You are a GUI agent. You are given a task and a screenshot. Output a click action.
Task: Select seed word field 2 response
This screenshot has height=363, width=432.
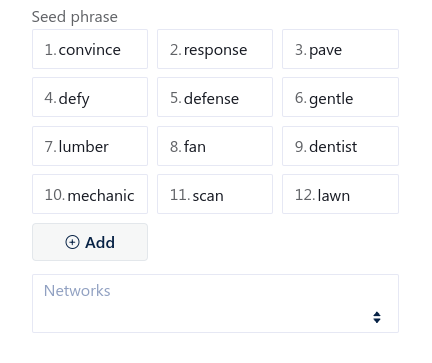[x=215, y=49]
